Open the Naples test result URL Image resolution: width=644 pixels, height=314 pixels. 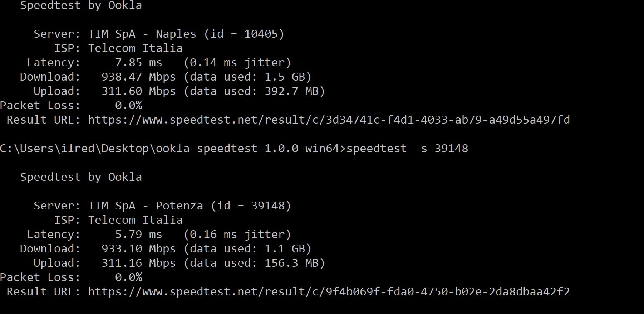point(329,120)
